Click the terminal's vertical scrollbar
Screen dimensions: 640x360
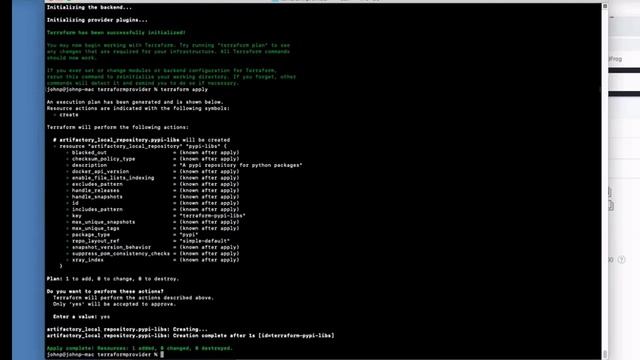click(x=605, y=181)
